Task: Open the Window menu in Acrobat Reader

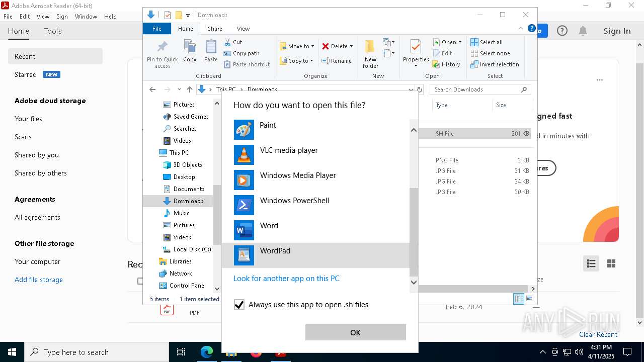Action: [86, 16]
